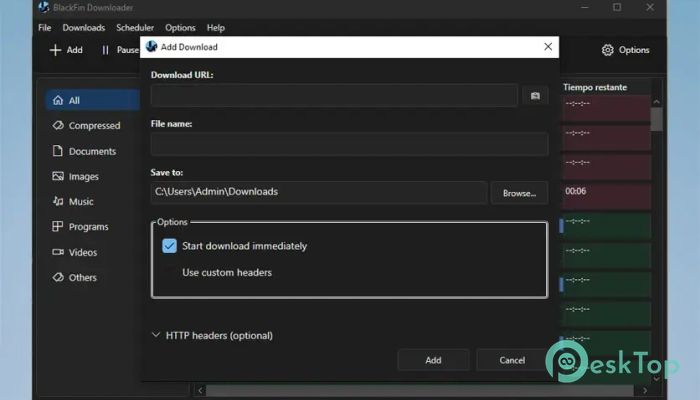
Task: Select the All category with home icon
Action: pyautogui.click(x=93, y=100)
